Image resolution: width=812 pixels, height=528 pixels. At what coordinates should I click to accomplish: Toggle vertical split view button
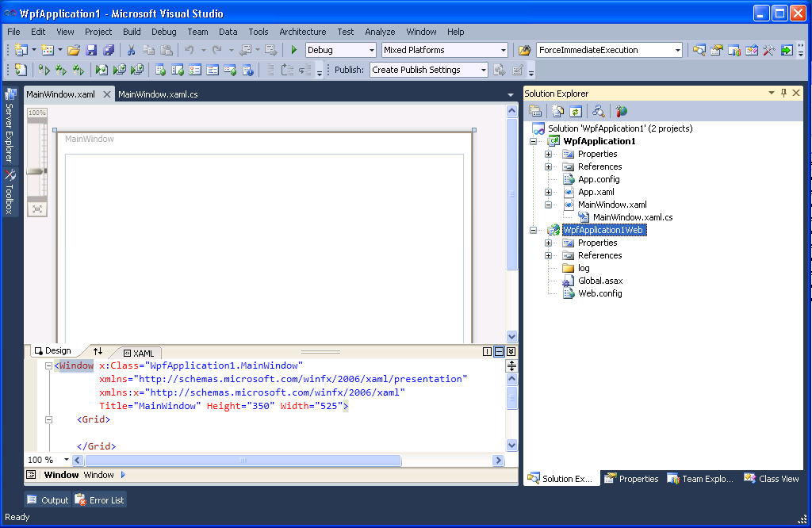(x=488, y=351)
